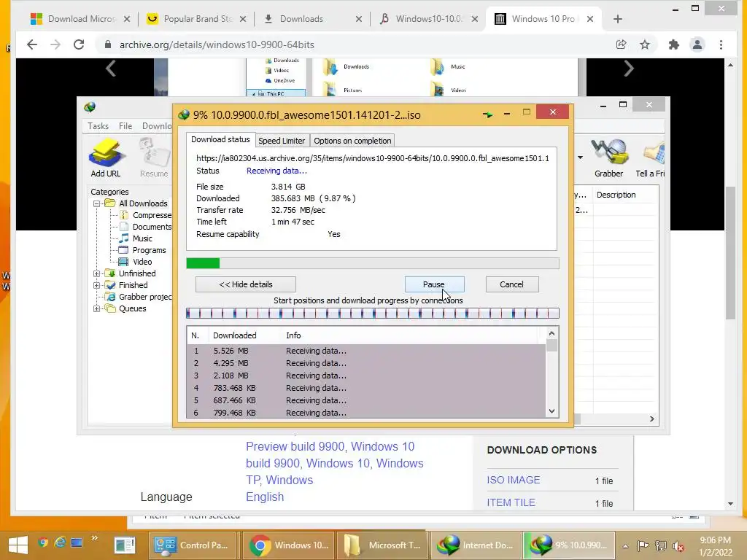This screenshot has width=747, height=560.
Task: Click the site lock icon in address bar
Action: click(x=108, y=44)
